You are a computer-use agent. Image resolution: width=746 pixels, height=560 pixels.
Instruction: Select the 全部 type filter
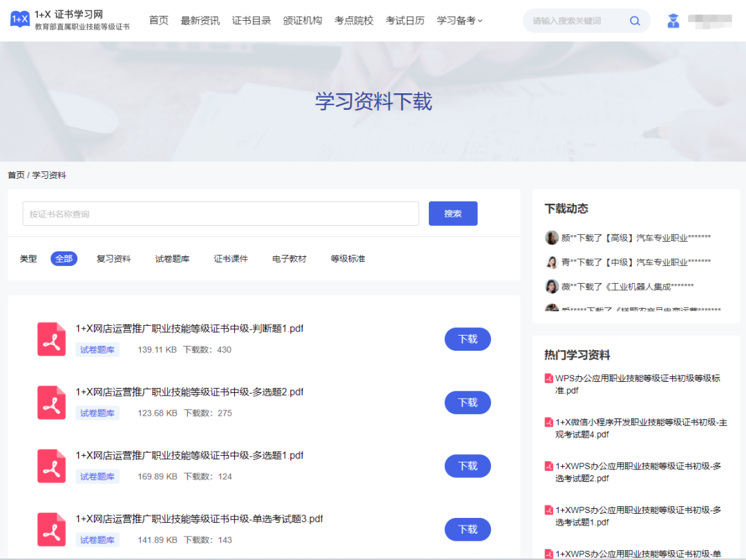point(64,258)
